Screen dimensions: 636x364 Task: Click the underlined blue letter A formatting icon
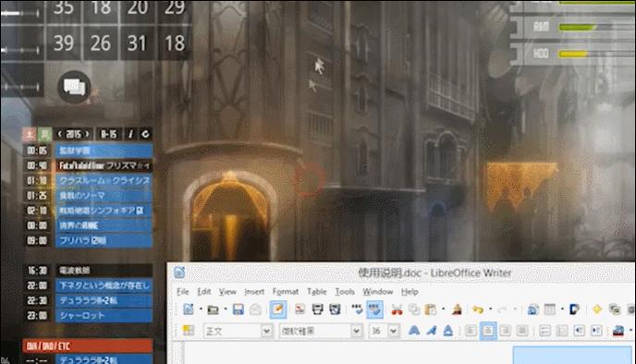pyautogui.click(x=448, y=331)
